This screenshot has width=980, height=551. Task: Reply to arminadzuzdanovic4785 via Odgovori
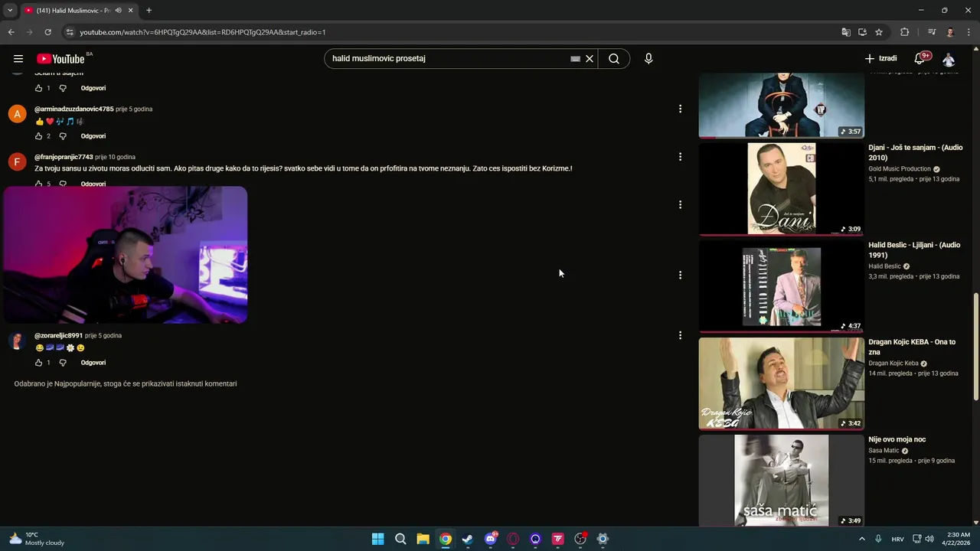(x=93, y=136)
